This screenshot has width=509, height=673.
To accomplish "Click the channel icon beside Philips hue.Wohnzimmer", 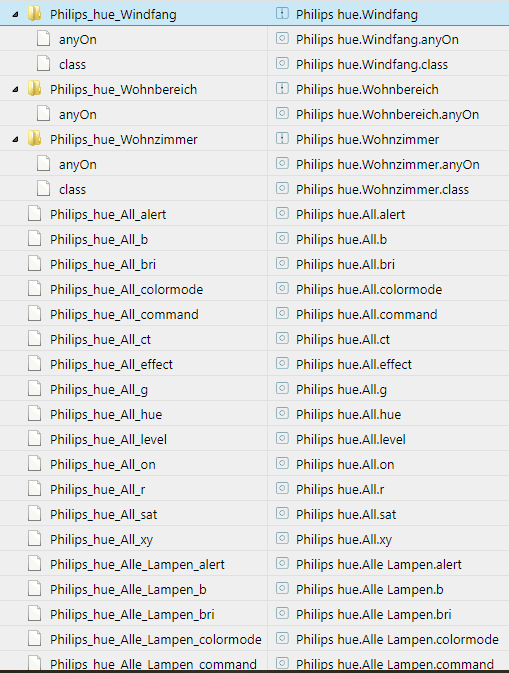I will [x=282, y=138].
